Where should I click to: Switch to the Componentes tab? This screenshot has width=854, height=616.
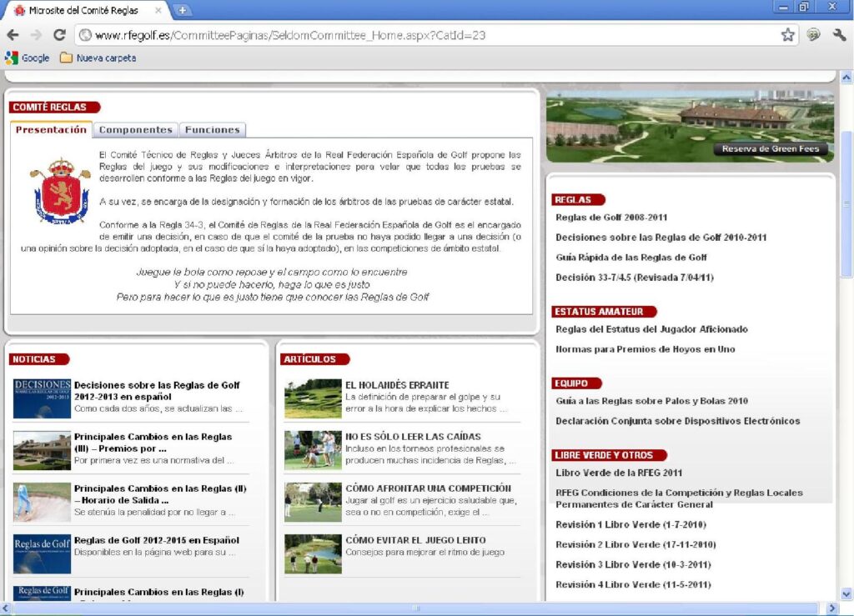tap(135, 130)
